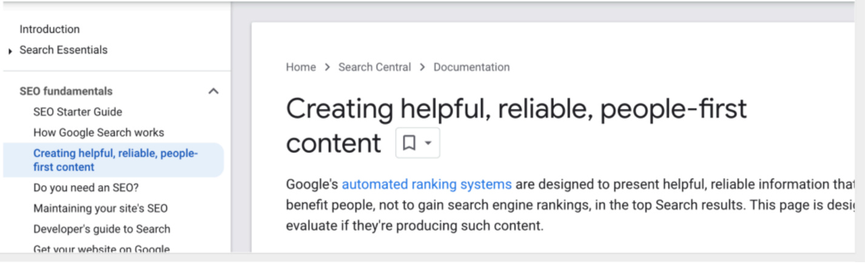
Task: Expand the Search Essentials section arrow
Action: pos(11,52)
